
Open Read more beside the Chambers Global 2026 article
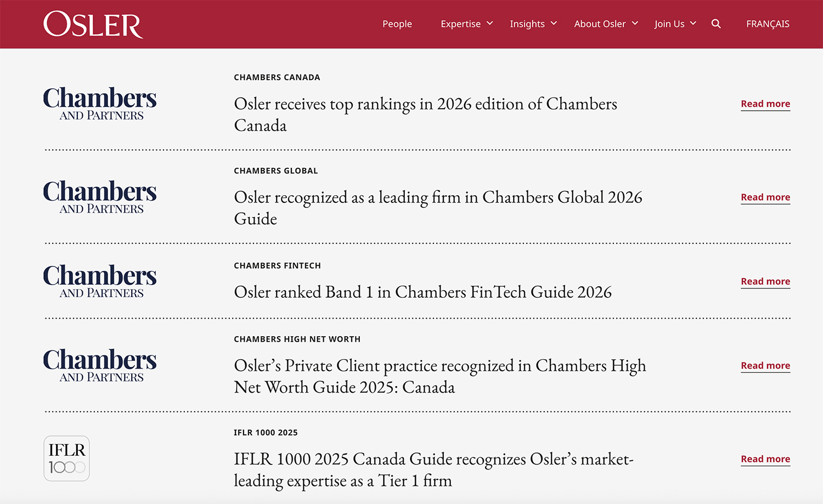pos(765,197)
